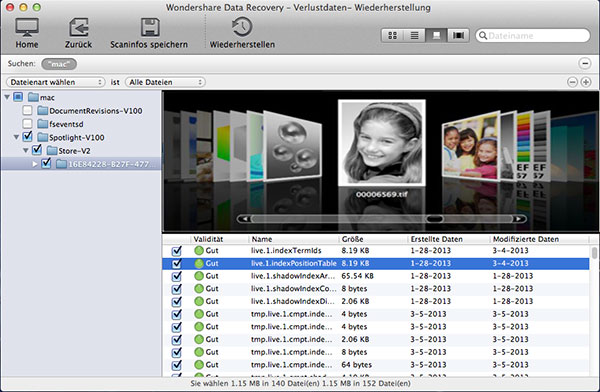Click the search magnifier icon
The image size is (600, 392).
483,36
